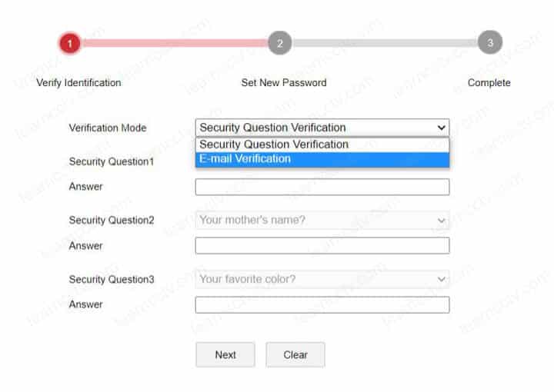Click the Verification Mode label
This screenshot has width=554, height=392.
[x=108, y=128]
